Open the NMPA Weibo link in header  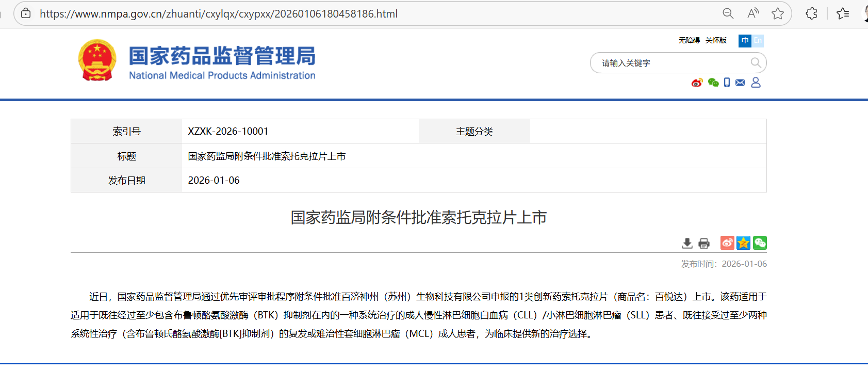pyautogui.click(x=697, y=83)
